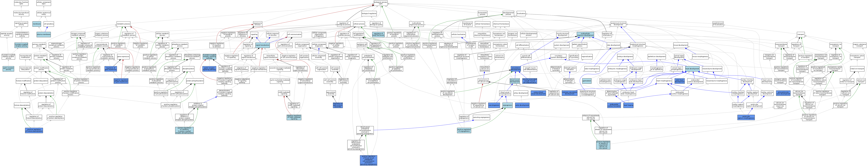The width and height of the screenshot is (868, 166).
Task: Select the 'homeostatic process' node
Action: point(482,13)
